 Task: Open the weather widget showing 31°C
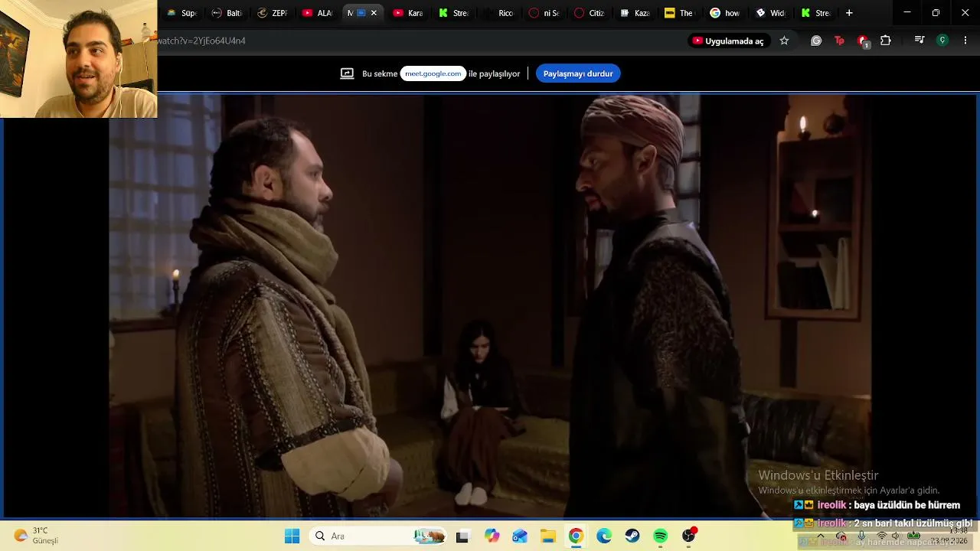(38, 536)
